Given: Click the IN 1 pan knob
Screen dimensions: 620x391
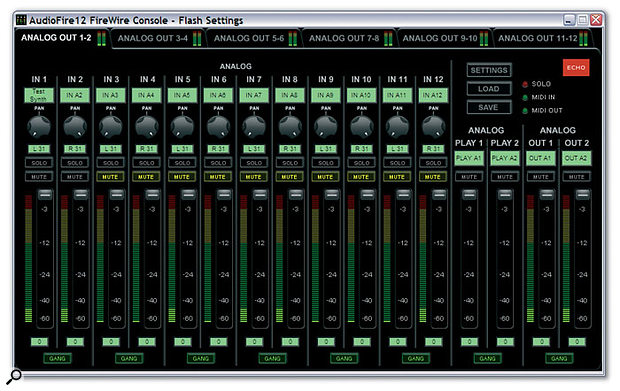Looking at the screenshot, I should (39, 126).
